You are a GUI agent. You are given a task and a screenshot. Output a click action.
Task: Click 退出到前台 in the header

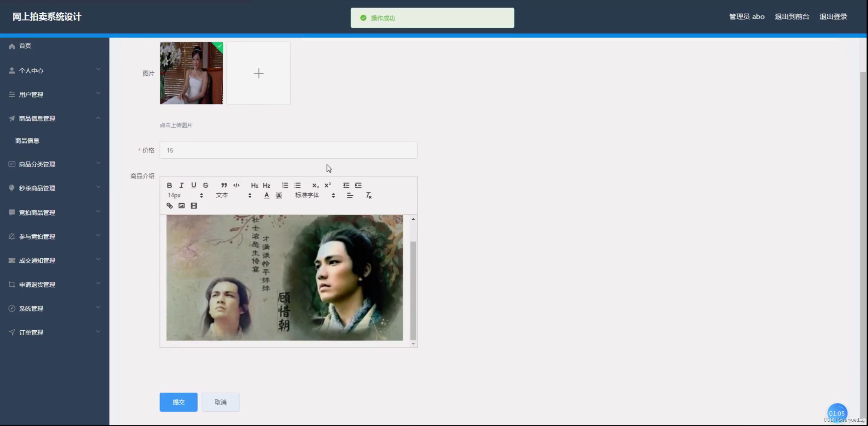(x=792, y=17)
